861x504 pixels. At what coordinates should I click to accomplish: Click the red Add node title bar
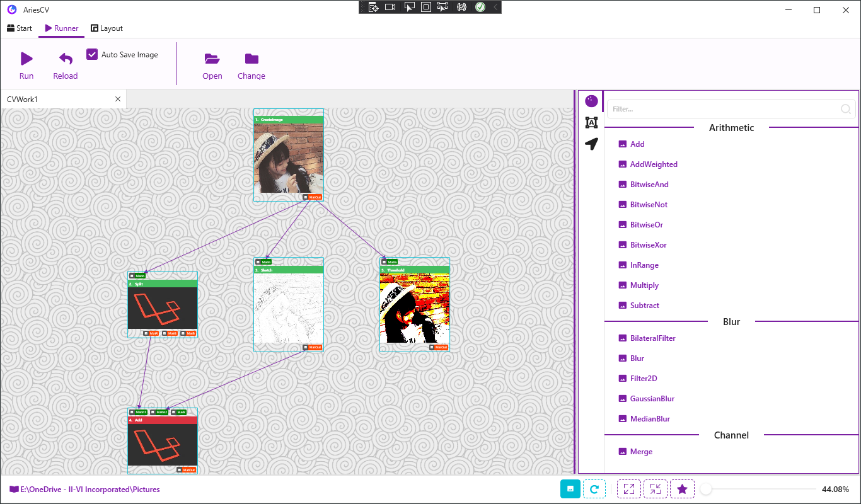pyautogui.click(x=163, y=420)
